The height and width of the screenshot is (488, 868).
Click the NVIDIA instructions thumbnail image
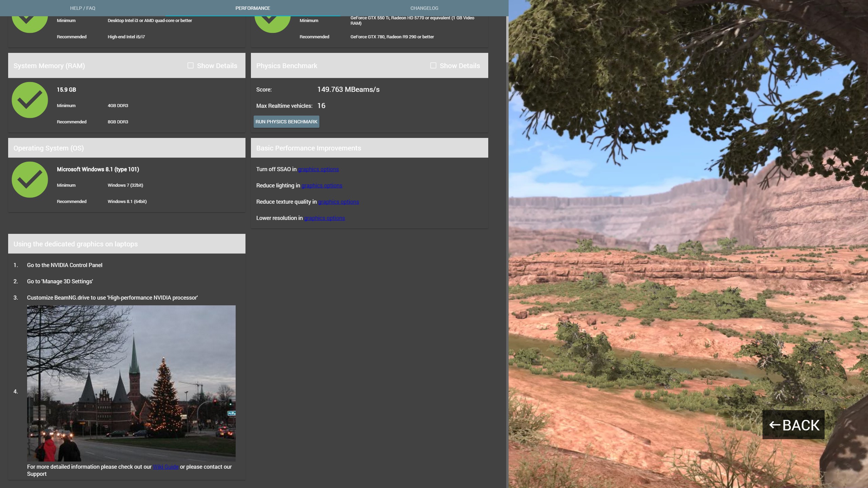(x=131, y=383)
